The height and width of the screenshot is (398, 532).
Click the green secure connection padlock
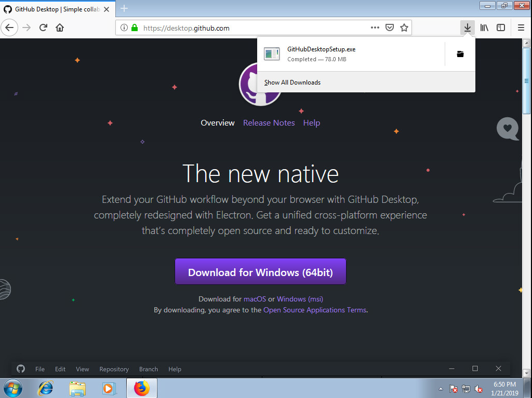pos(135,28)
